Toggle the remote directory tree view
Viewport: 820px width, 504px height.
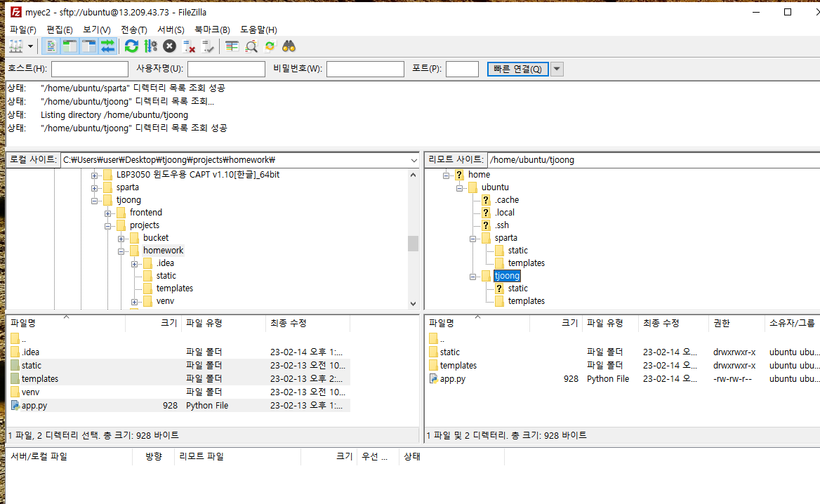coord(89,46)
